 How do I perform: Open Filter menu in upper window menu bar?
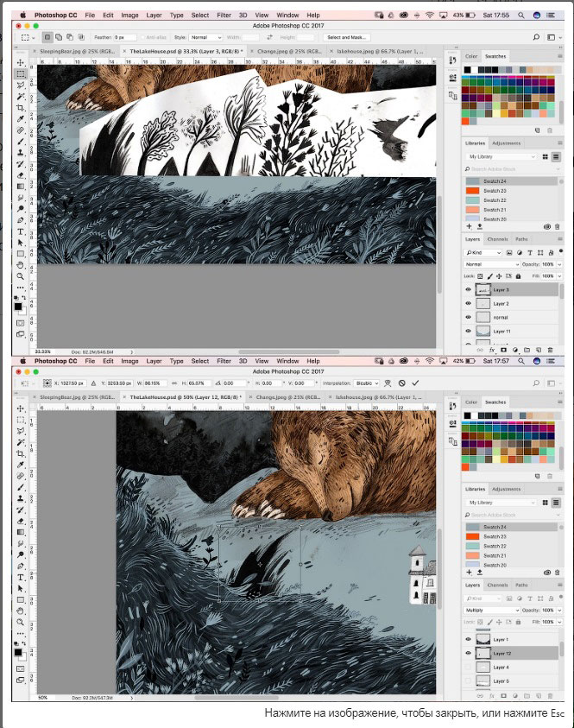224,15
